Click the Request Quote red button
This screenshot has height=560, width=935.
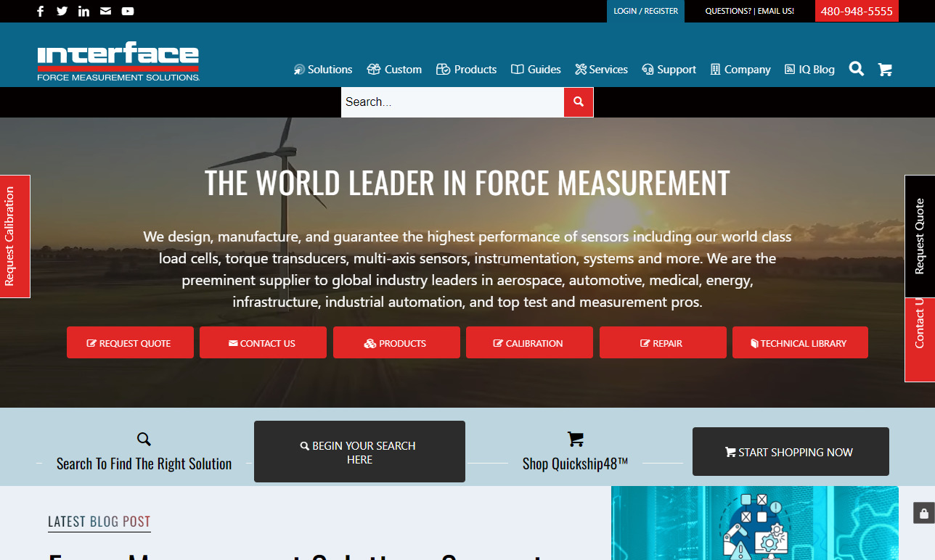130,343
